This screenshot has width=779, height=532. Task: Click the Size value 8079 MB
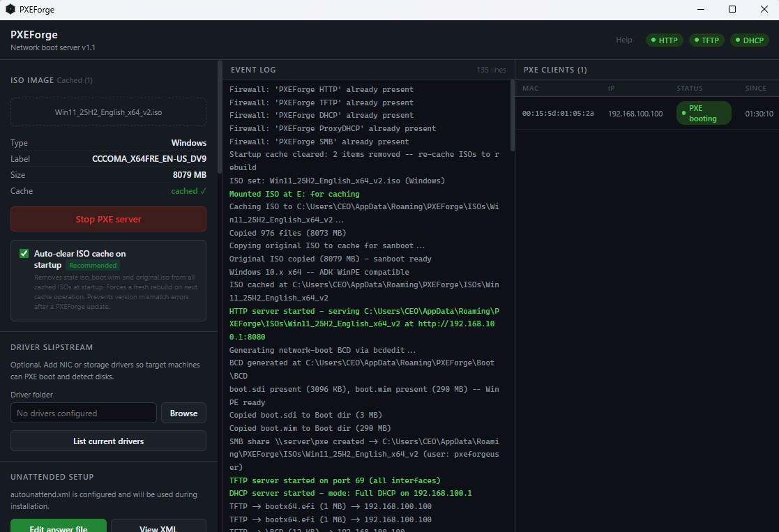[189, 174]
